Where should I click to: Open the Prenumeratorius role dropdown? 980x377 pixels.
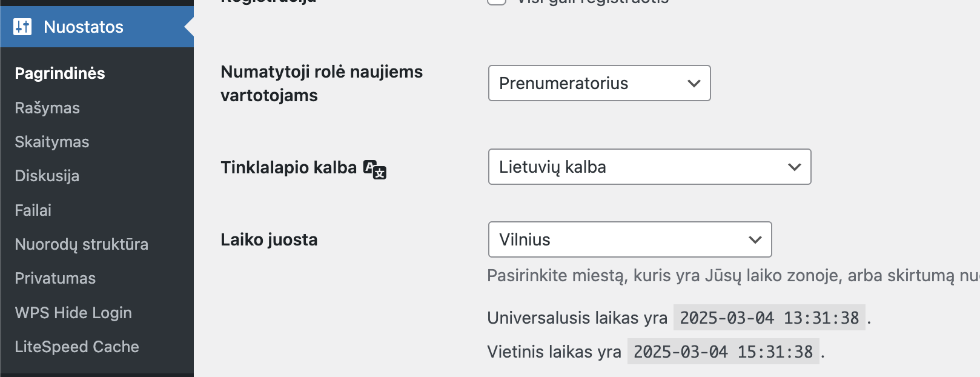(x=599, y=83)
